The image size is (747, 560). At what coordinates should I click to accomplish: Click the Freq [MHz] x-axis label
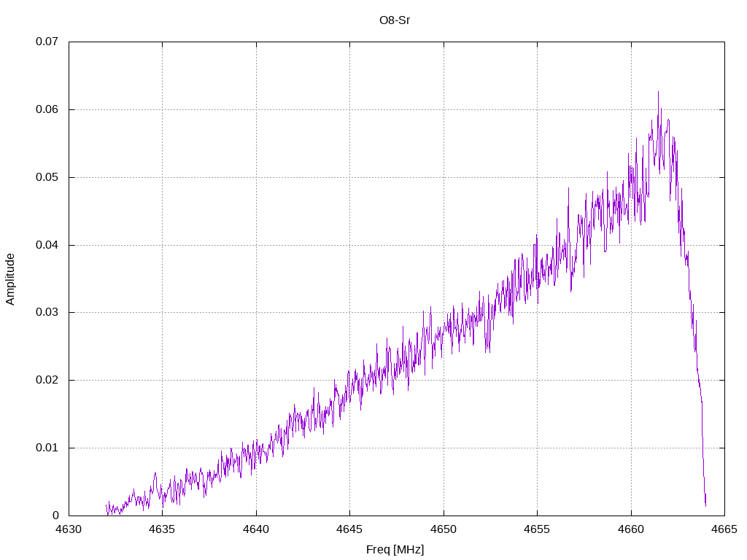click(395, 550)
